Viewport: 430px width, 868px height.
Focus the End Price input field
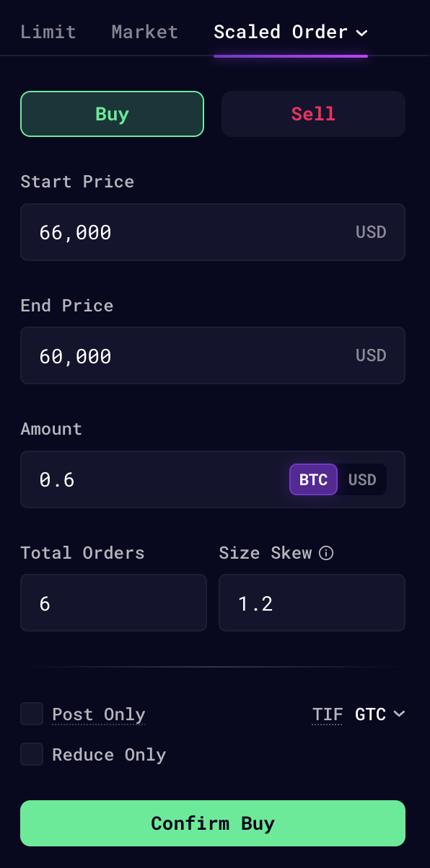[x=213, y=355]
